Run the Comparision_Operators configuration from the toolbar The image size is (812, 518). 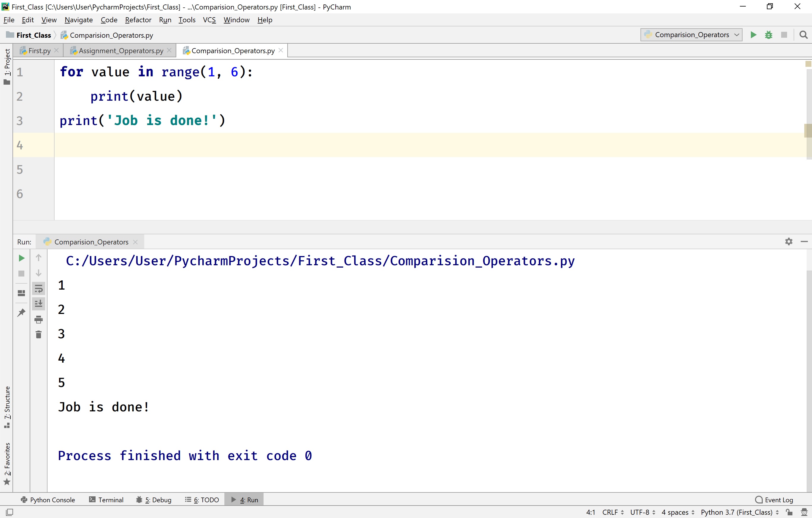pos(753,35)
